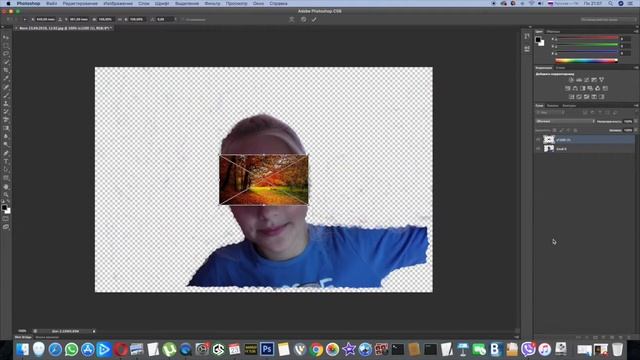This screenshot has height=360, width=640.
Task: Open the Mini Bridge tab
Action: (x=23, y=337)
